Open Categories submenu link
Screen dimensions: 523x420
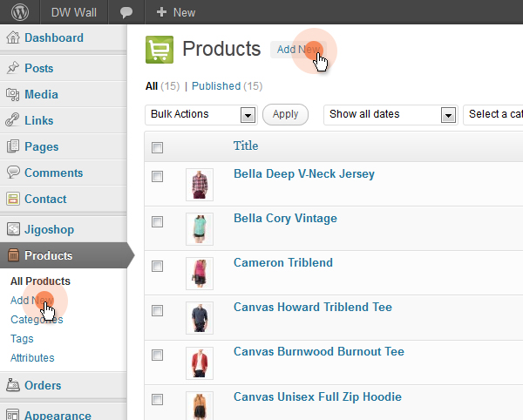(x=37, y=319)
